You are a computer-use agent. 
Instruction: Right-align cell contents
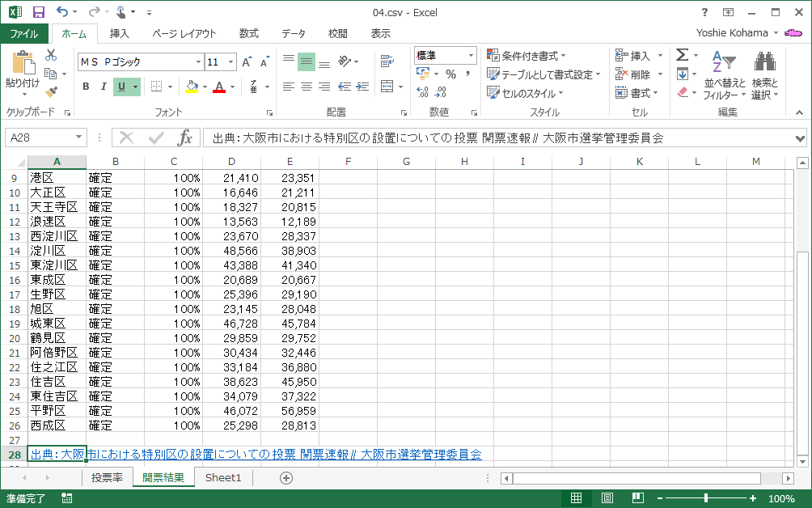pos(324,87)
